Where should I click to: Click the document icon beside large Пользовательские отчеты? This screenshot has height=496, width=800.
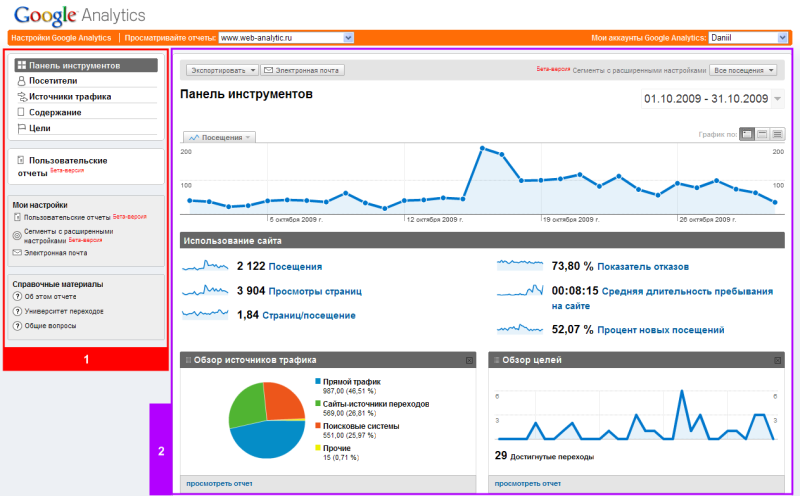point(21,160)
